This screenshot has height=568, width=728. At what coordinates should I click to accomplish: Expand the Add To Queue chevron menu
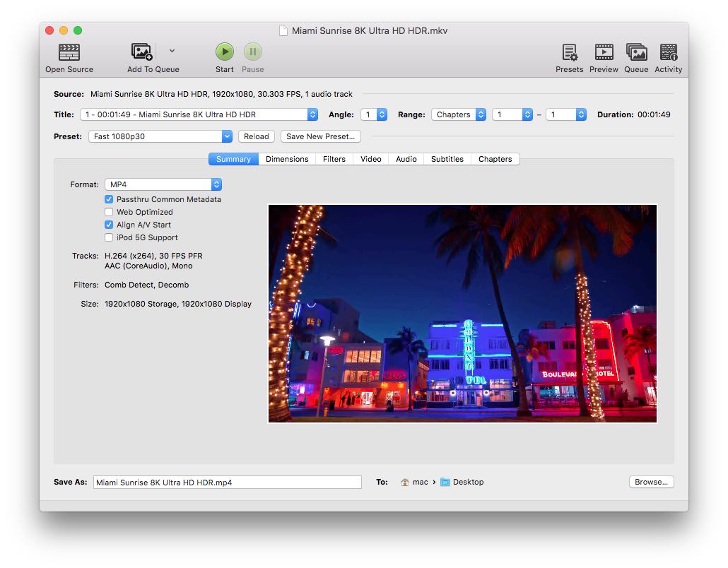click(171, 51)
